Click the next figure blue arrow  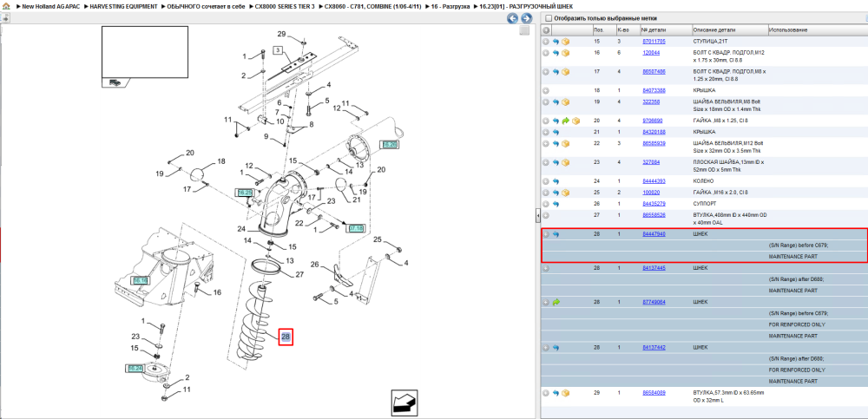point(527,18)
